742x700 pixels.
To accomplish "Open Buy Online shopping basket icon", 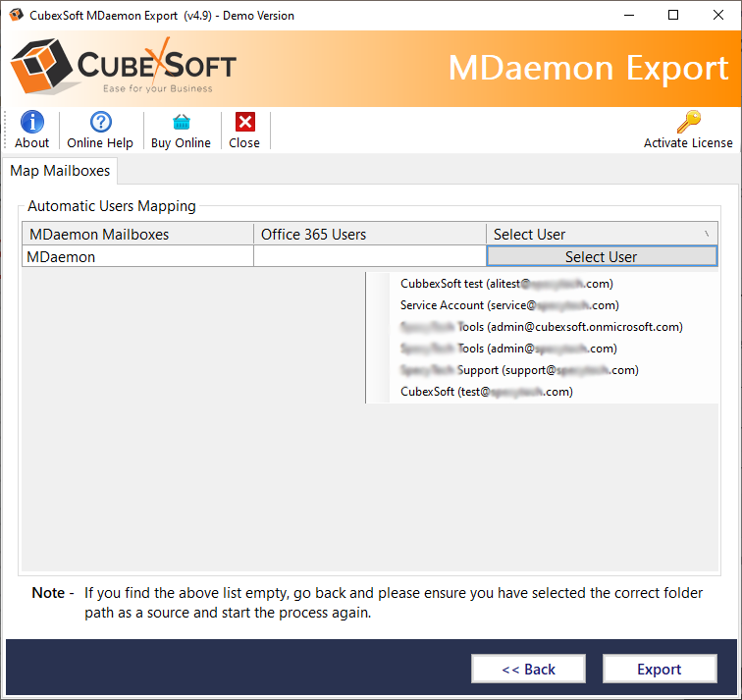I will click(x=181, y=122).
